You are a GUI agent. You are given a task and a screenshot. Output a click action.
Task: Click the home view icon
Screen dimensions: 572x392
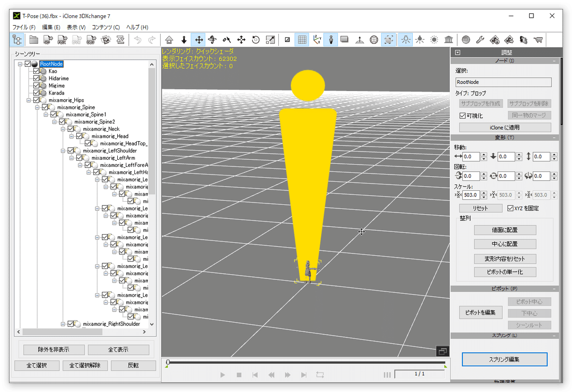point(169,40)
